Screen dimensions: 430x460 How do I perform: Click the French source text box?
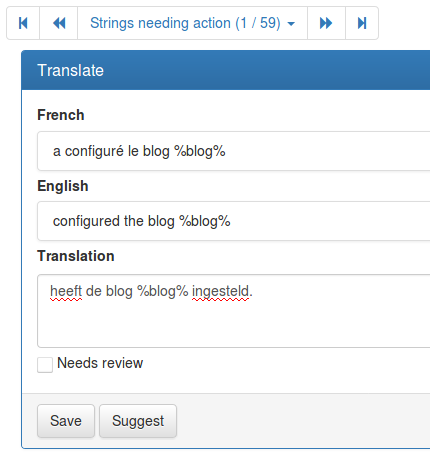pyautogui.click(x=234, y=151)
